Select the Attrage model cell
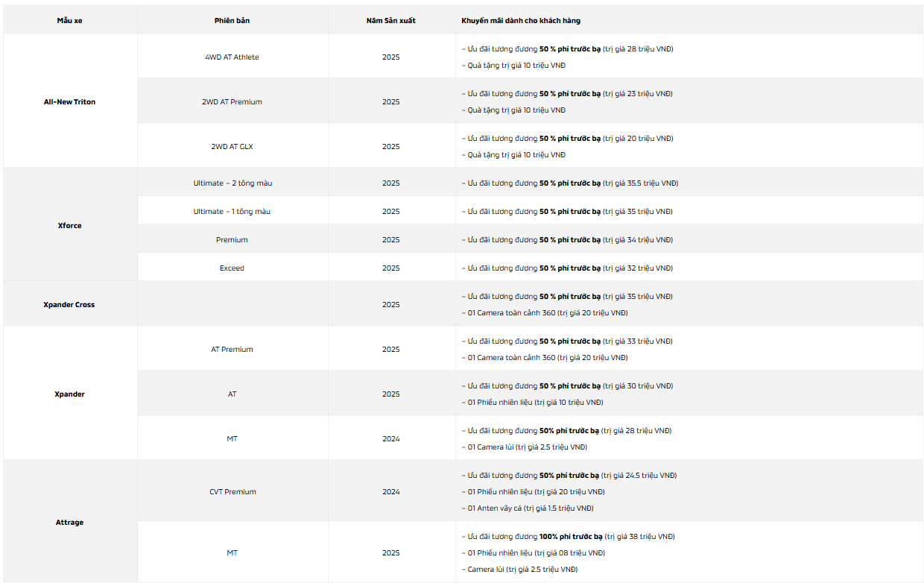924x586 pixels. click(70, 522)
